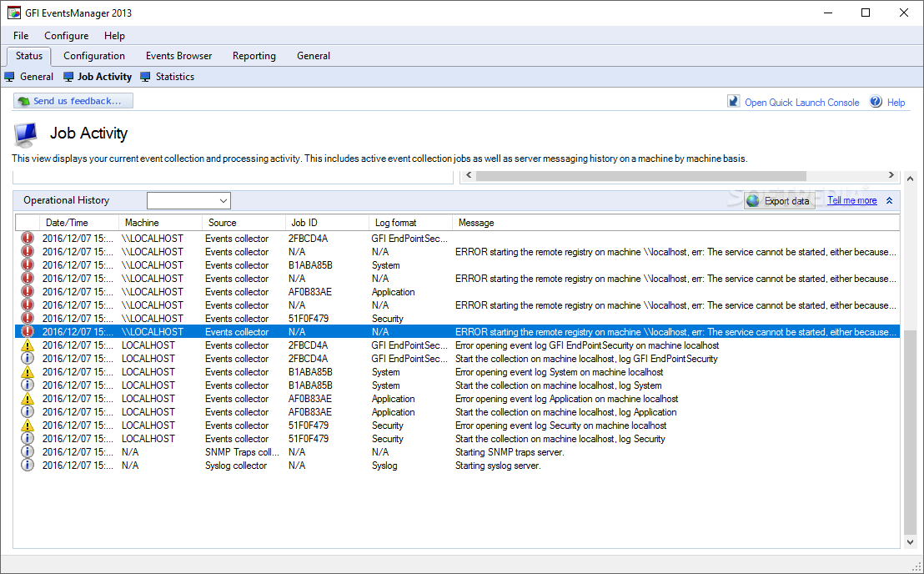Viewport: 924px width, 574px height.
Task: Click the horizontal scrollbar left arrow
Action: pyautogui.click(x=469, y=175)
